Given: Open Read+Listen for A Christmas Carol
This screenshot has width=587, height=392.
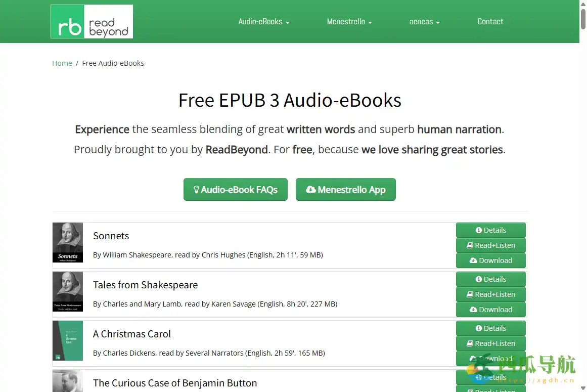Looking at the screenshot, I should (490, 343).
